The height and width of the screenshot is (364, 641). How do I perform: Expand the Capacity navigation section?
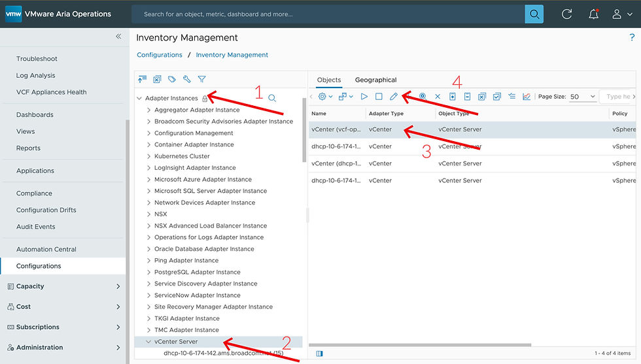[118, 286]
